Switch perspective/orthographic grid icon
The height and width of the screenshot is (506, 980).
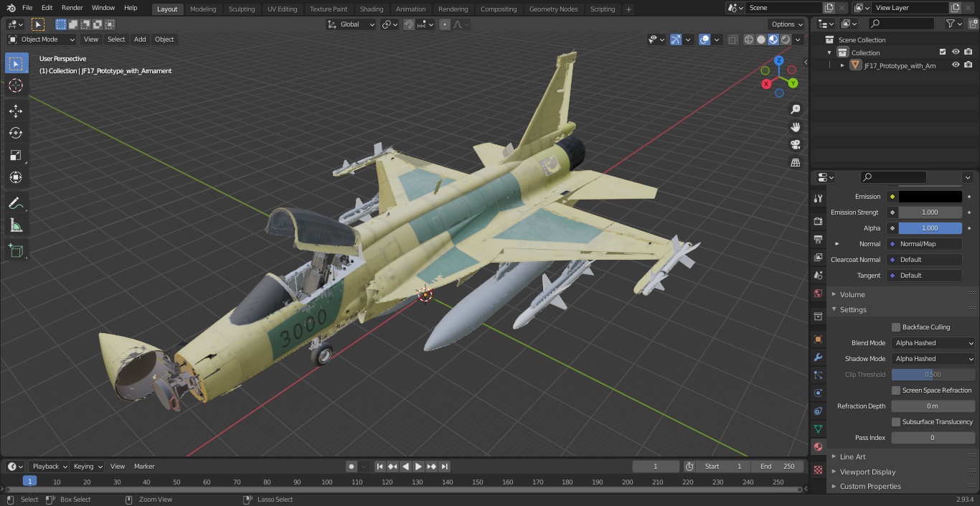tap(796, 163)
